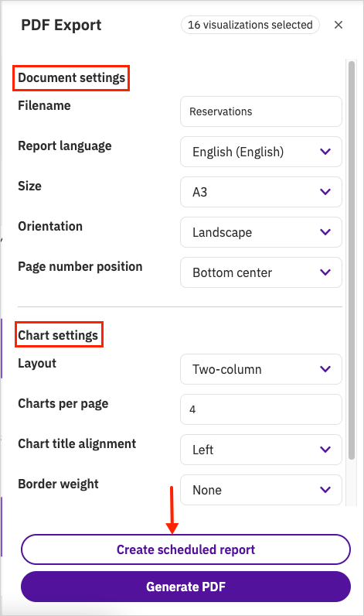The image size is (364, 616).
Task: Click the Chart title alignment chevron
Action: tap(325, 450)
